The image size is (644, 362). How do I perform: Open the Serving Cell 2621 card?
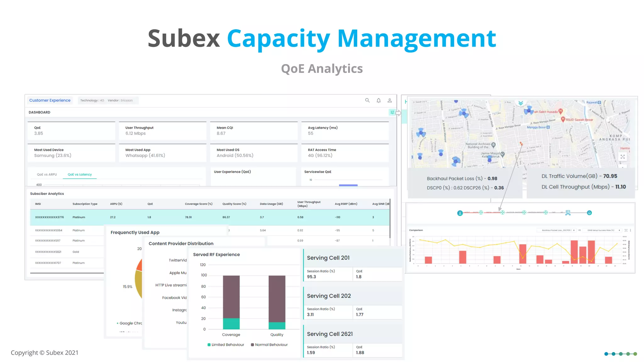pyautogui.click(x=353, y=341)
